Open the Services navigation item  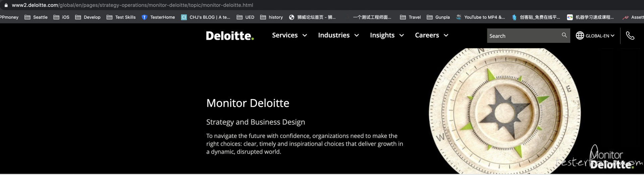pyautogui.click(x=285, y=35)
